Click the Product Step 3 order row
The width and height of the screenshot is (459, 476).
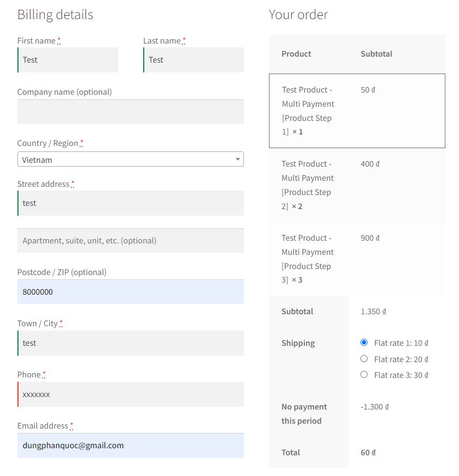[357, 259]
